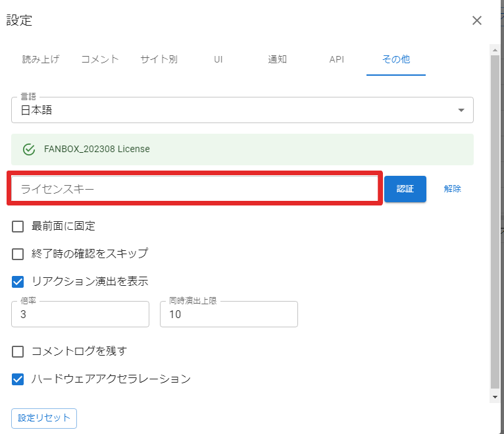Close the settings dialog with X icon
This screenshot has height=434, width=504.
tap(477, 20)
